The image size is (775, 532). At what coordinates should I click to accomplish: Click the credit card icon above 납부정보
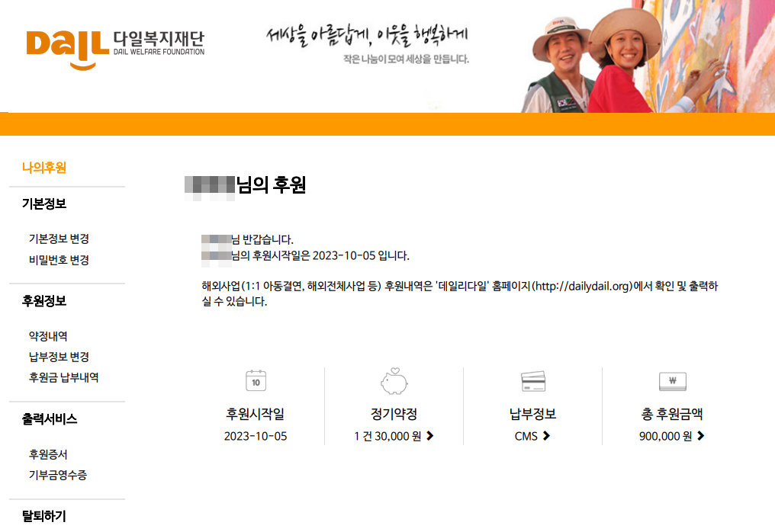point(532,380)
